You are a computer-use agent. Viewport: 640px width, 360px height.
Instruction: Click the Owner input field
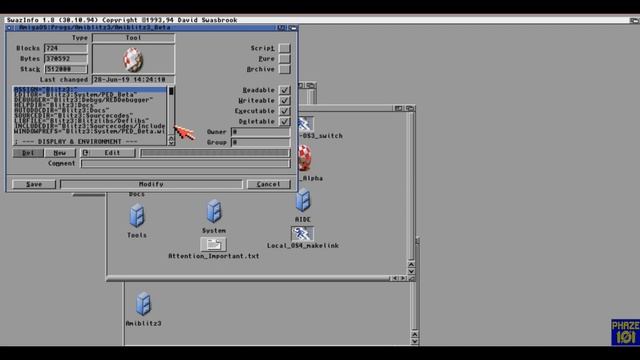pos(261,132)
